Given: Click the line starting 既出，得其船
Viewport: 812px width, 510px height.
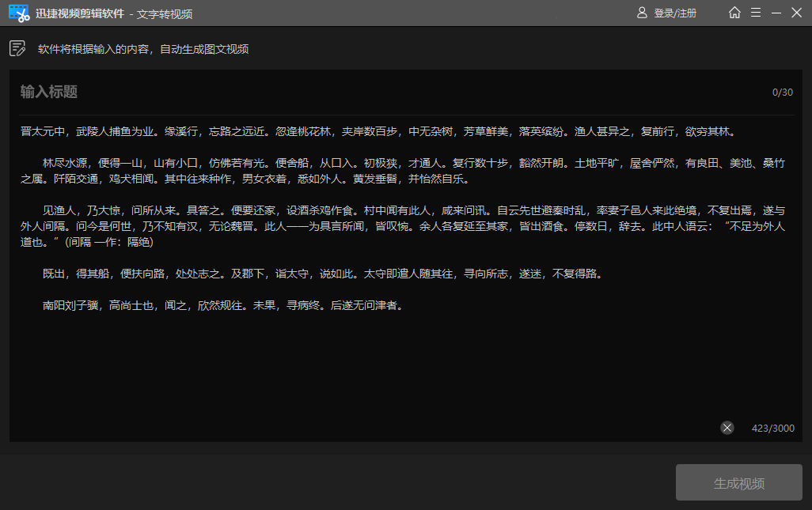Looking at the screenshot, I should [324, 274].
